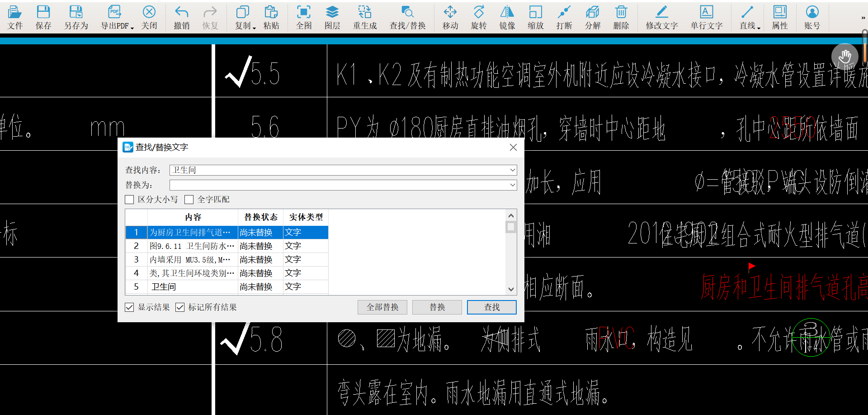
Task: Select the 移动 (Move) tool
Action: [x=450, y=18]
